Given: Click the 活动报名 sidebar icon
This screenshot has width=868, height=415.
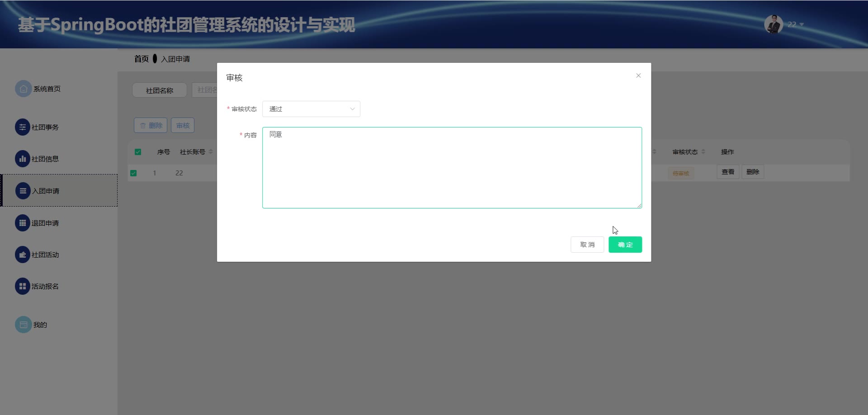Looking at the screenshot, I should [23, 286].
